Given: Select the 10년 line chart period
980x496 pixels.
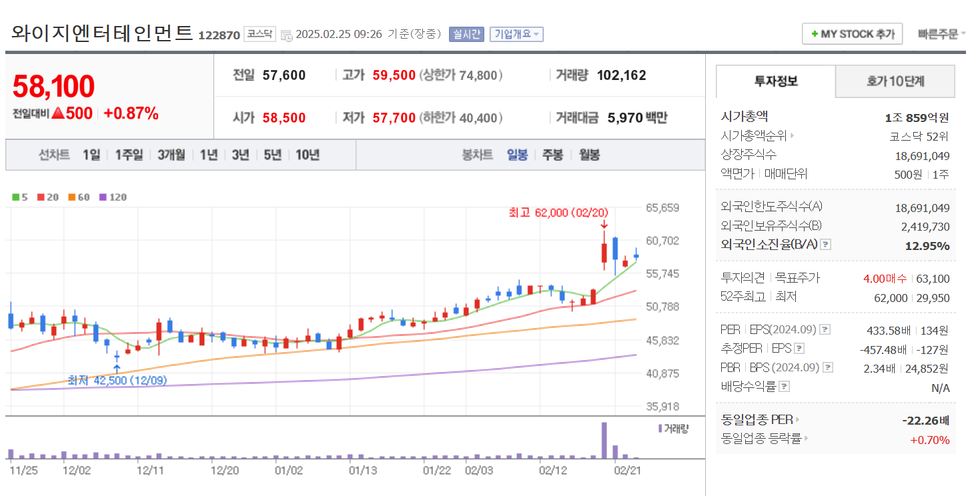Looking at the screenshot, I should pos(308,155).
